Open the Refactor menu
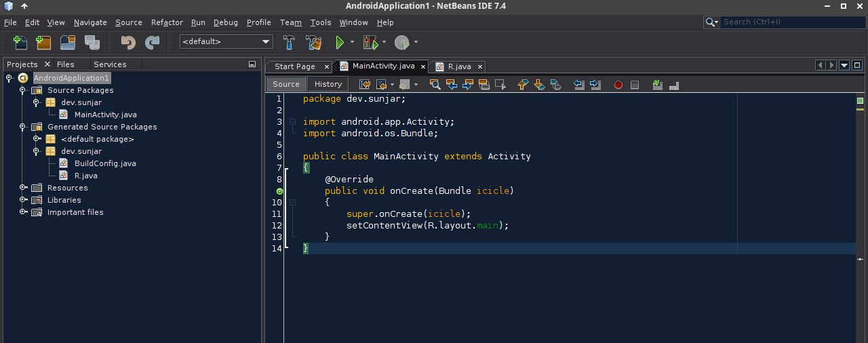Viewport: 868px width, 343px height. (167, 22)
